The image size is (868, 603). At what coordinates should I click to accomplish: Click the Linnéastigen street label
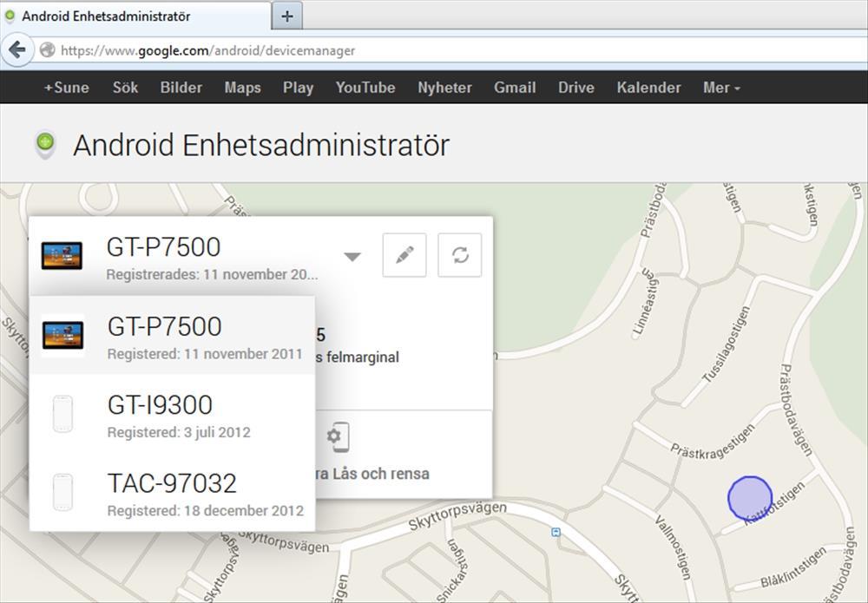(x=646, y=303)
